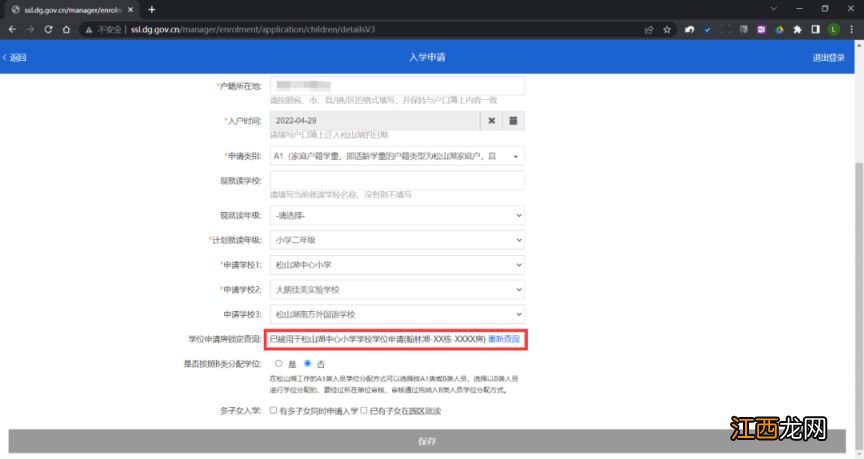Click the share page icon in address bar
This screenshot has height=459, width=864.
click(x=649, y=30)
